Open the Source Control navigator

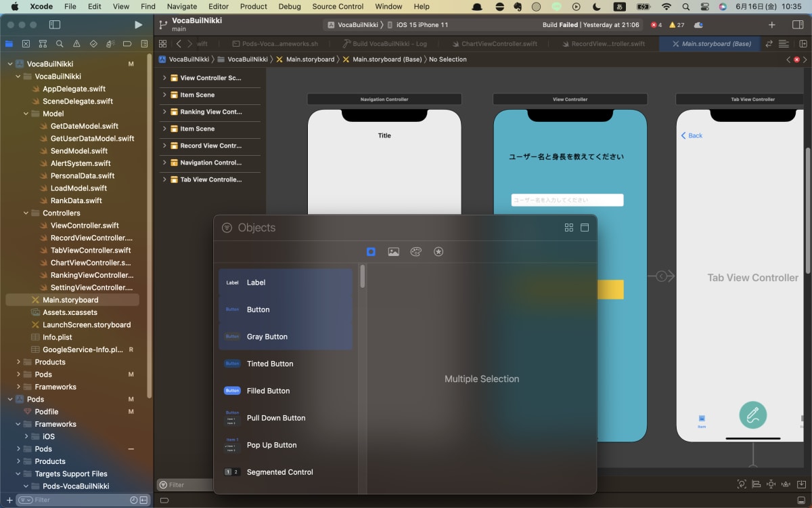[26, 43]
